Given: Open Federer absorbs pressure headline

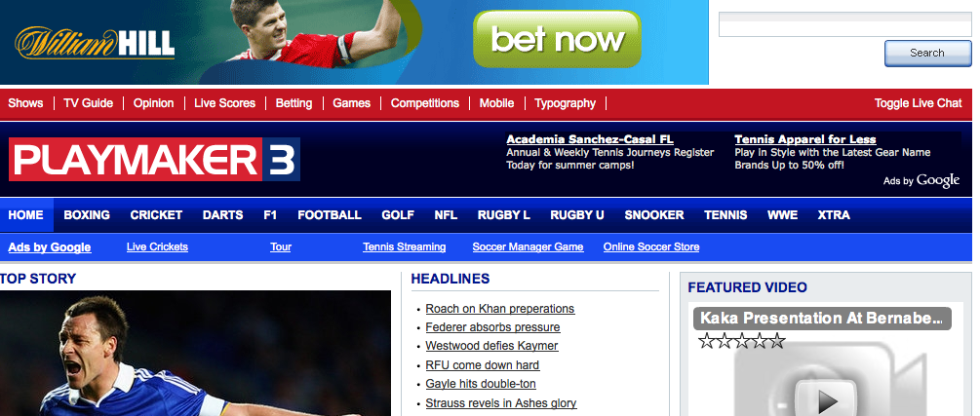Looking at the screenshot, I should point(492,327).
